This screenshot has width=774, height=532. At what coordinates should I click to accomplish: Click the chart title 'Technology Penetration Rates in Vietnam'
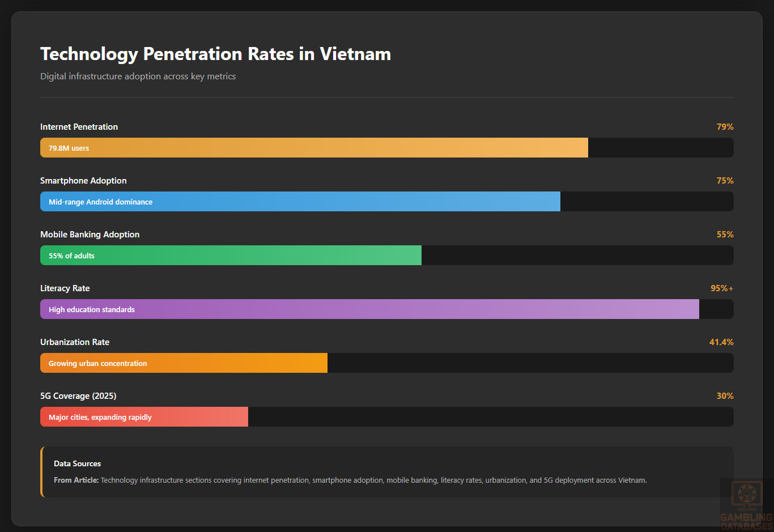point(215,54)
